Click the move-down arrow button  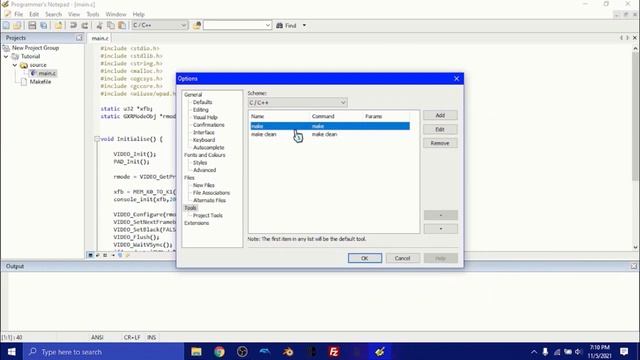[x=441, y=229]
